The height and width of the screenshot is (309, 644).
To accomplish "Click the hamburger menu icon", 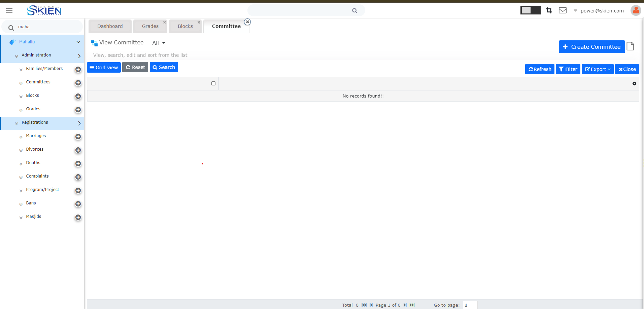I will (9, 11).
